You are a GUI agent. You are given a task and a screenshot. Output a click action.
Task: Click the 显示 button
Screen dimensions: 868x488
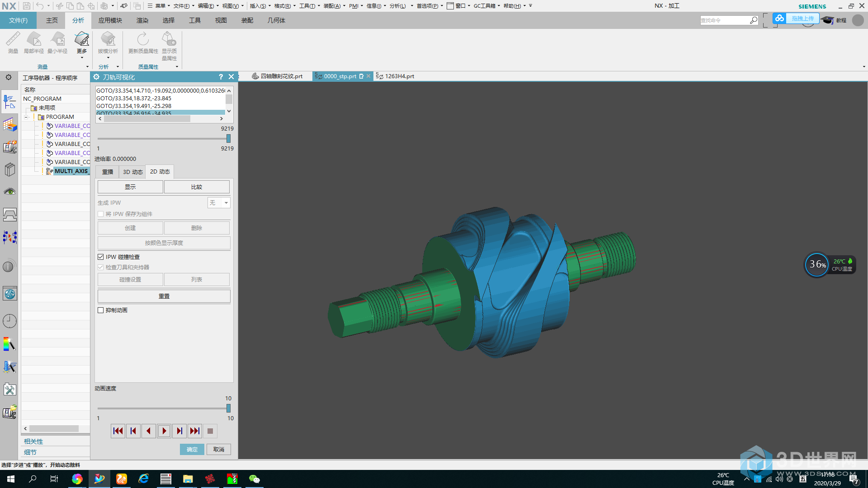pyautogui.click(x=130, y=187)
